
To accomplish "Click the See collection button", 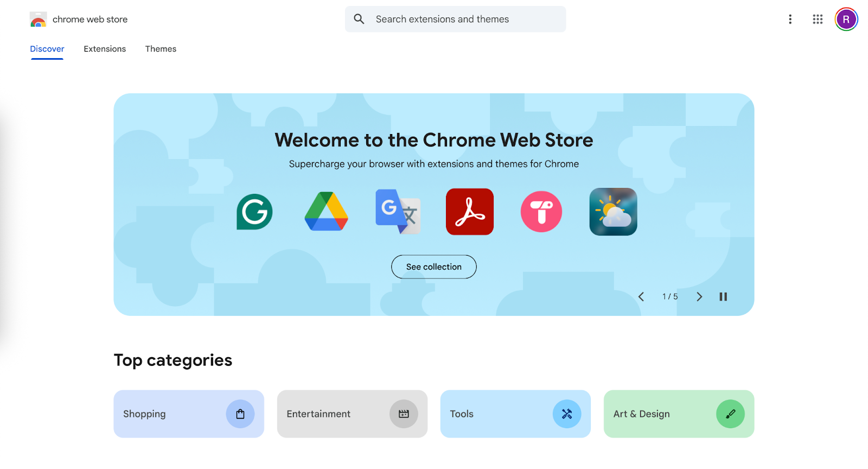I will point(434,267).
